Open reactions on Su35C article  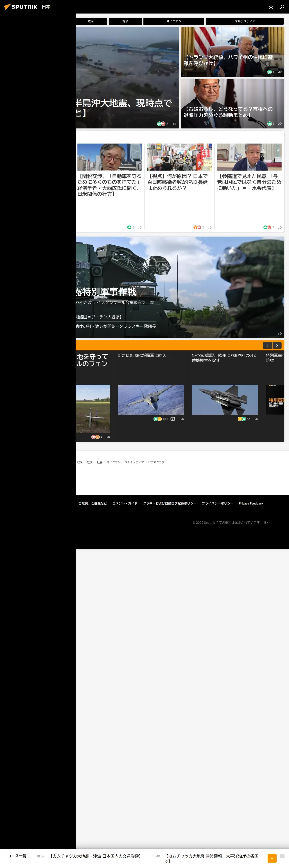coord(160,419)
